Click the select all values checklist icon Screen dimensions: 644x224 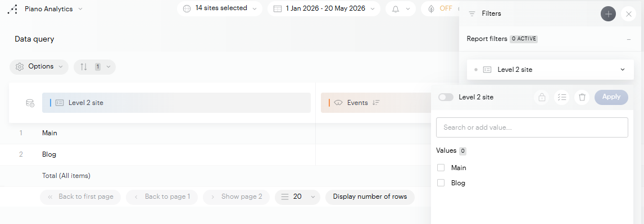pyautogui.click(x=562, y=97)
